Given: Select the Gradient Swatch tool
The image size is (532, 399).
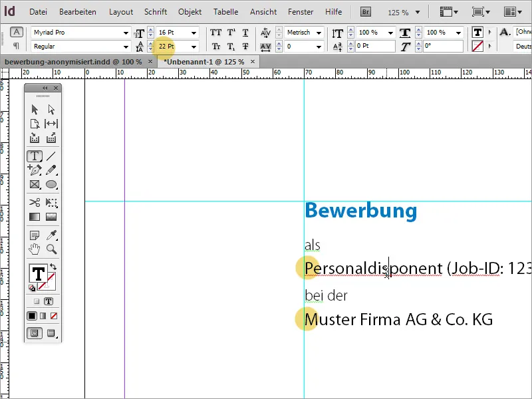Looking at the screenshot, I should [x=35, y=217].
